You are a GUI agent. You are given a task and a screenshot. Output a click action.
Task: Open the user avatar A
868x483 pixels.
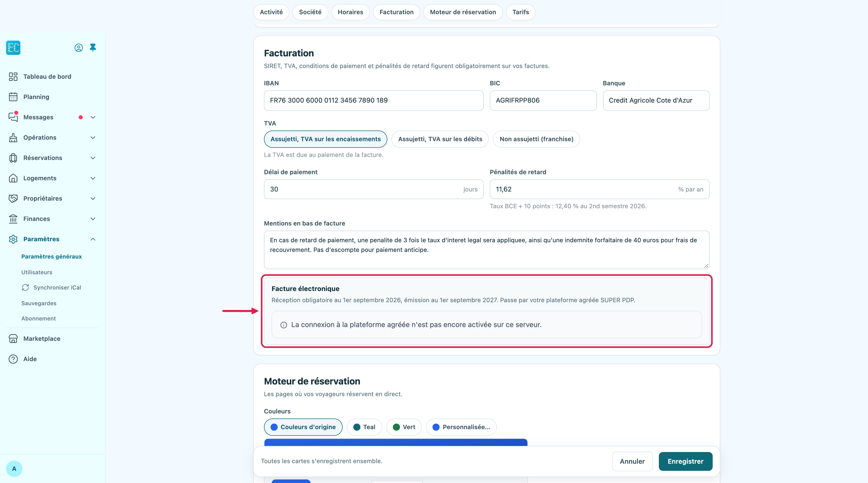click(x=14, y=469)
